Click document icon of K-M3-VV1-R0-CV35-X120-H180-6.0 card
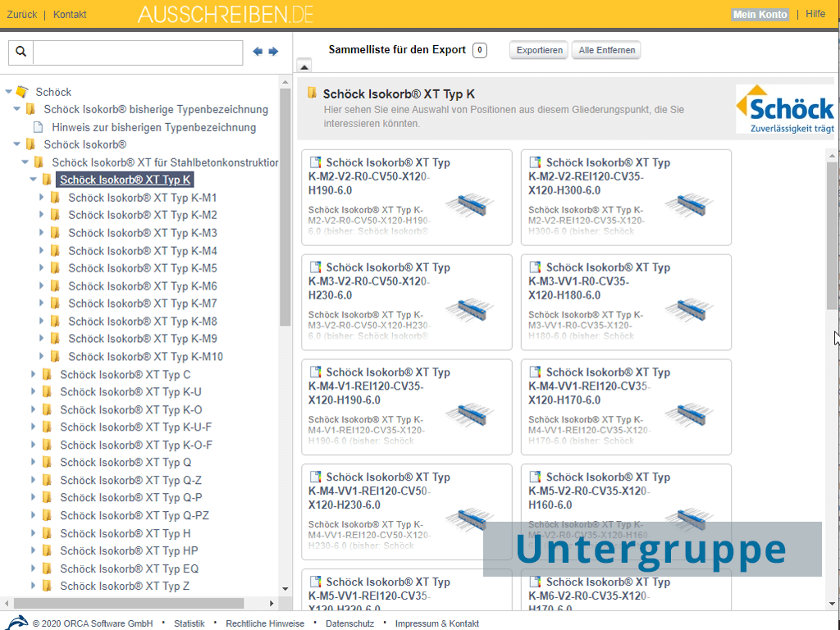The image size is (840, 630). [535, 267]
